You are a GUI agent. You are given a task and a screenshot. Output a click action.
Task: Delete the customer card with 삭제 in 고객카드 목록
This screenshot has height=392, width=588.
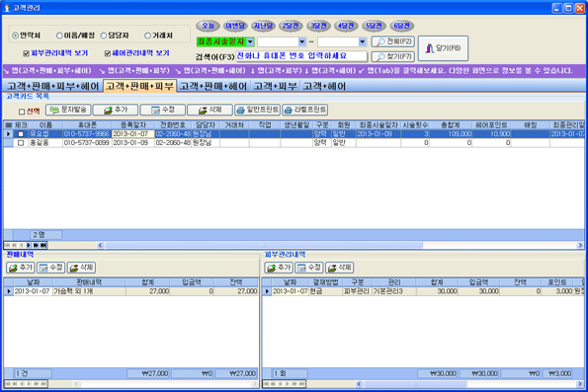point(210,110)
